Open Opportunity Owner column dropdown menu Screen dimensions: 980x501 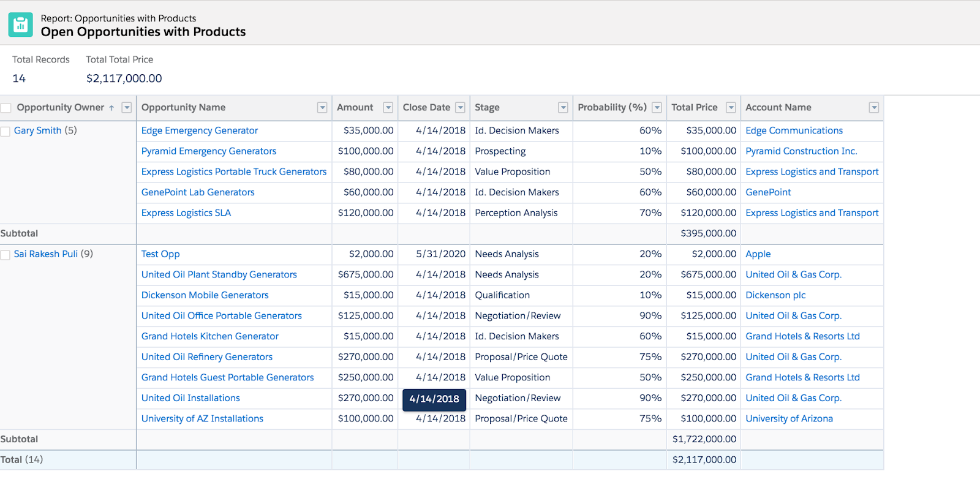tap(127, 108)
